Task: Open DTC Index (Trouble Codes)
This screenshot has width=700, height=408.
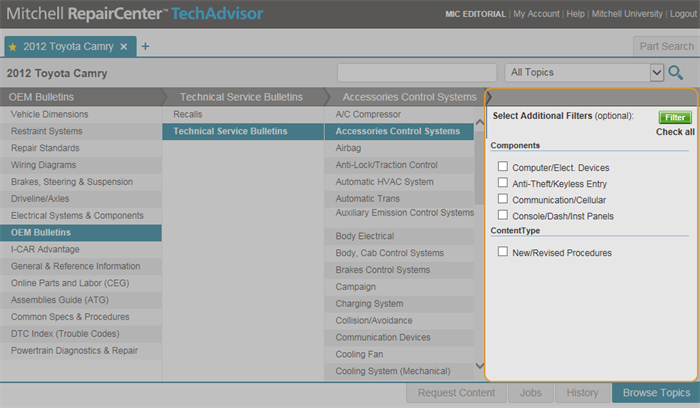Action: (x=81, y=334)
